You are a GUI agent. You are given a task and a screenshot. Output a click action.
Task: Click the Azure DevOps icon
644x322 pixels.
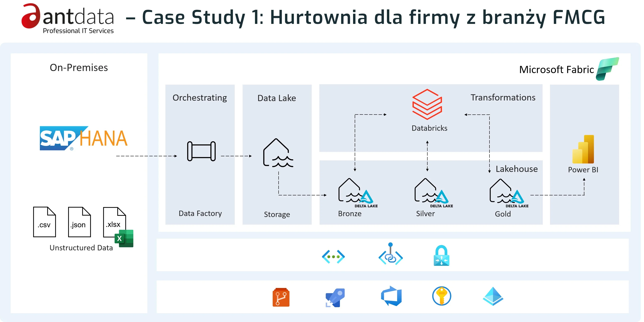coord(391,296)
